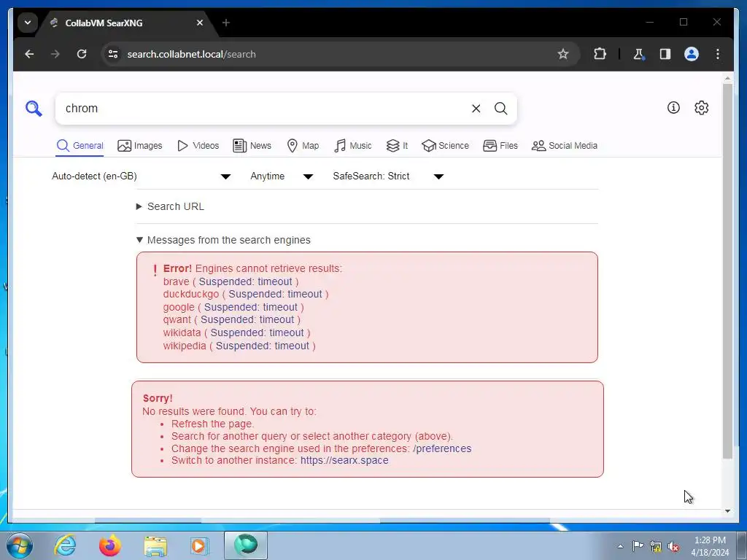Open the About info icon
The height and width of the screenshot is (560, 747).
[x=673, y=108]
